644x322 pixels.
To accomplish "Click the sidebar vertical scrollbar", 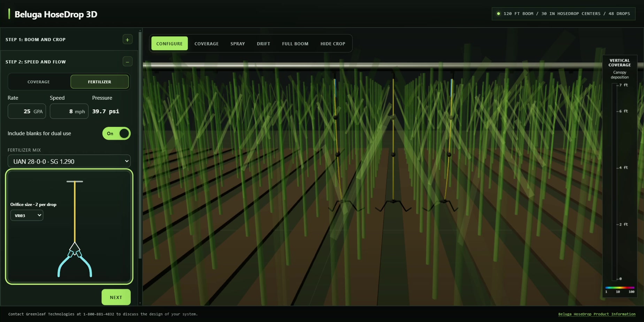I will coord(140,145).
